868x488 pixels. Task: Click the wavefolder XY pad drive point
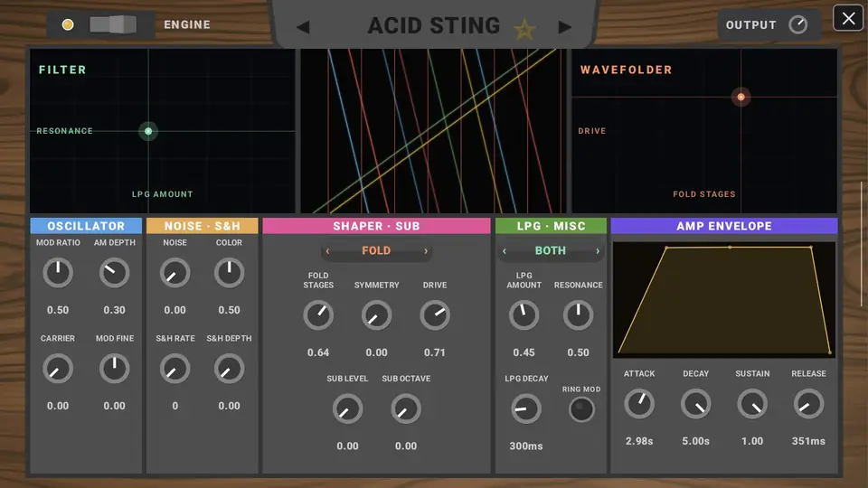pyautogui.click(x=741, y=98)
